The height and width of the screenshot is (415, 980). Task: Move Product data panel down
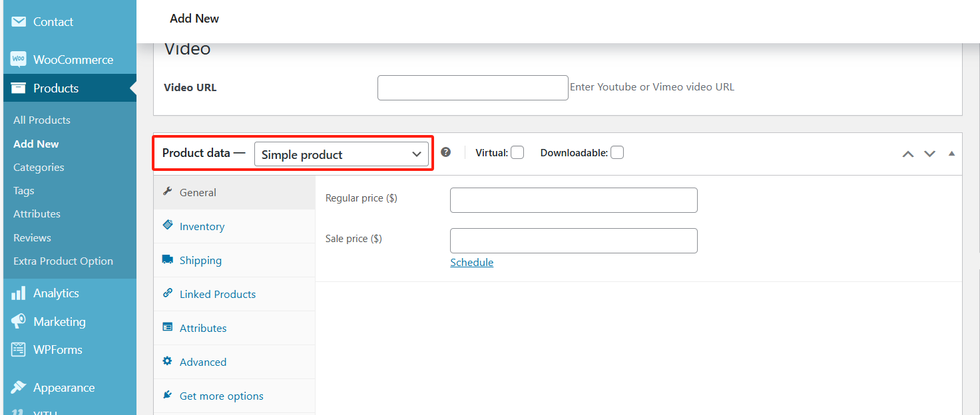[x=930, y=154]
